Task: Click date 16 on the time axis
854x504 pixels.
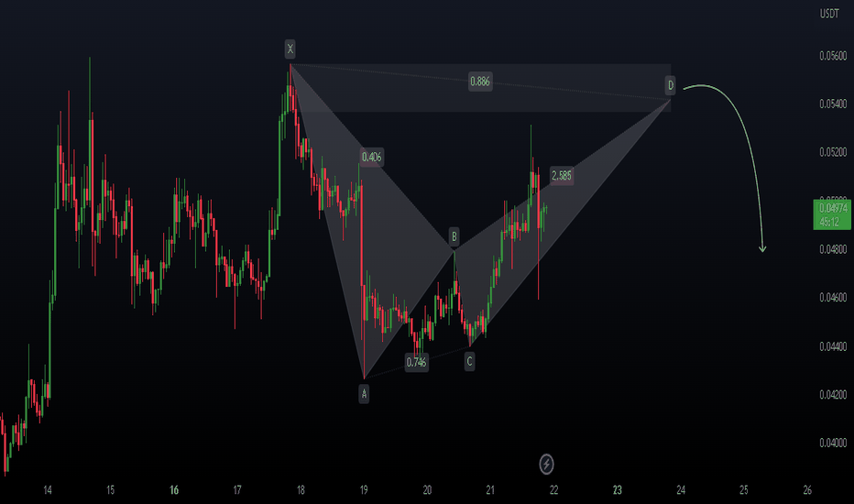Action: (x=174, y=490)
